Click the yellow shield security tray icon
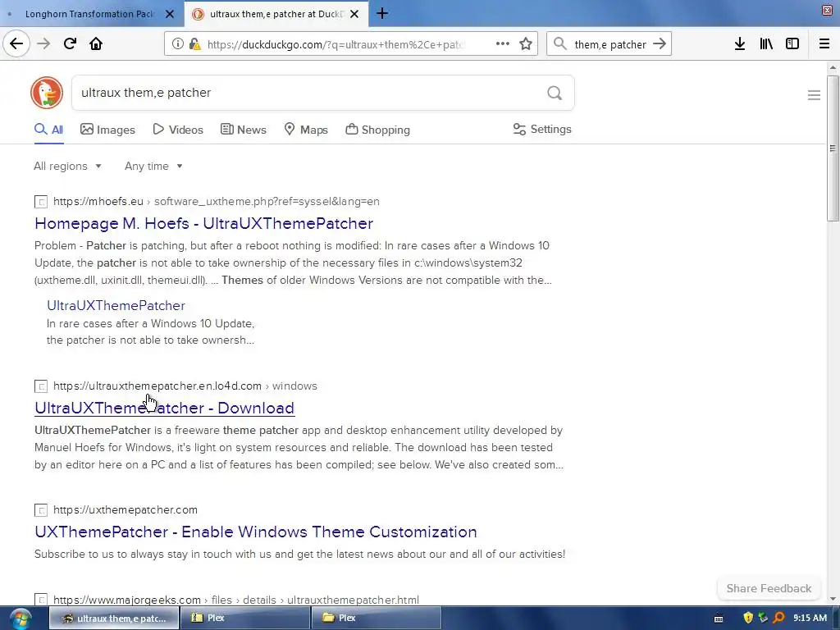The height and width of the screenshot is (630, 840). click(x=748, y=618)
